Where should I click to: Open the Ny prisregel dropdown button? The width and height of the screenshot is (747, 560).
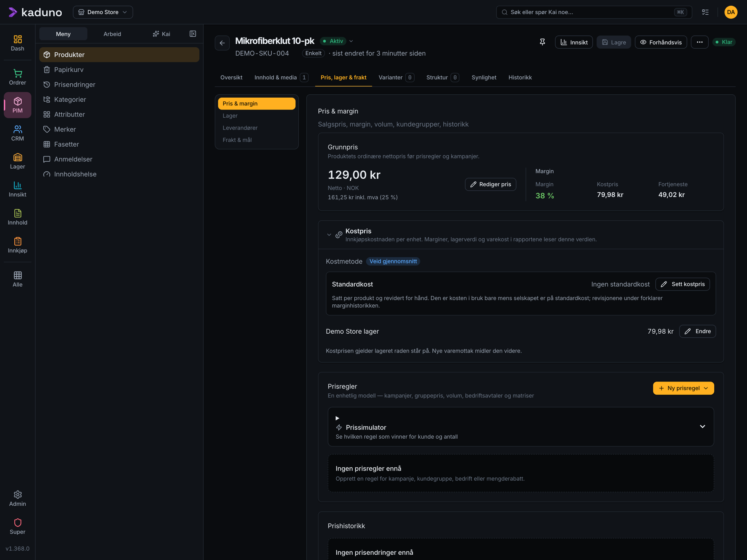pyautogui.click(x=683, y=388)
